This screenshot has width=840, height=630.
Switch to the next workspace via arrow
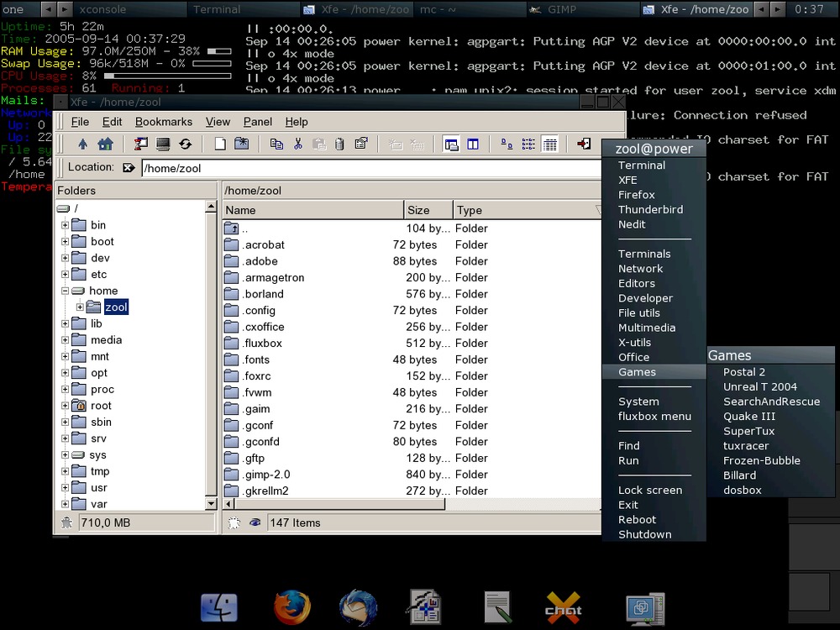[65, 9]
